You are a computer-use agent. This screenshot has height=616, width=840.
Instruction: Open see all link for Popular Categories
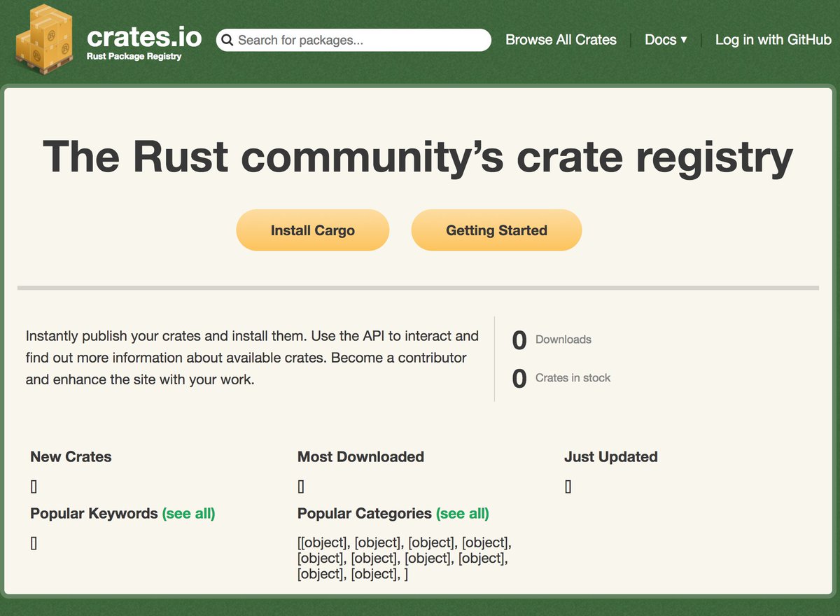[x=462, y=514]
